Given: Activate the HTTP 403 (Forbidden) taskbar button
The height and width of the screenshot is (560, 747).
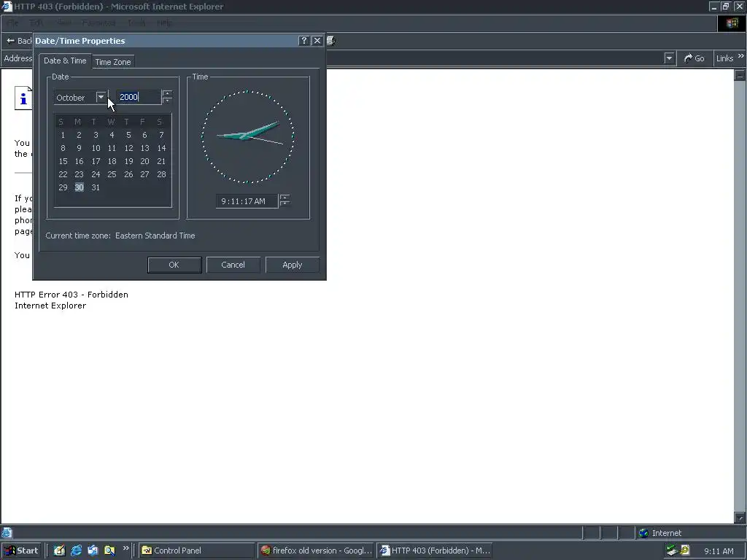Looking at the screenshot, I should (x=435, y=551).
